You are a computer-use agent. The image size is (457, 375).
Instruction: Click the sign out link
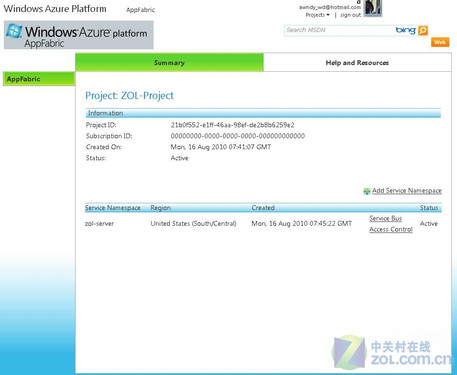[351, 15]
